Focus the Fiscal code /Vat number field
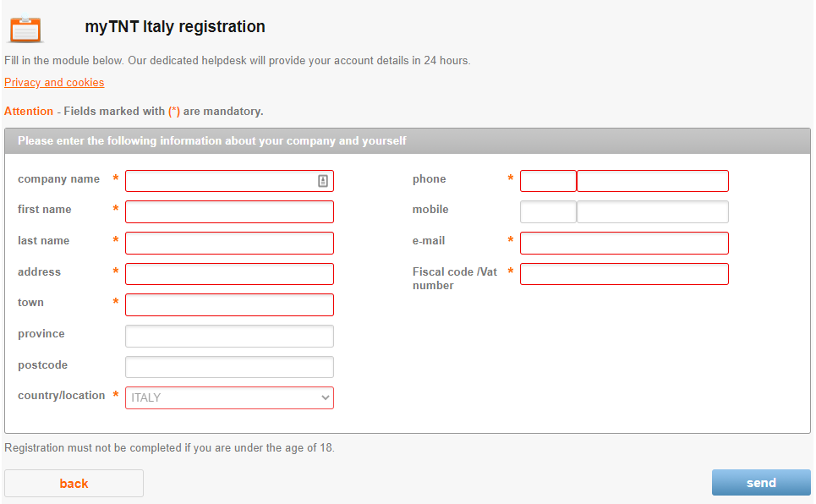The image size is (816, 504). 624,274
